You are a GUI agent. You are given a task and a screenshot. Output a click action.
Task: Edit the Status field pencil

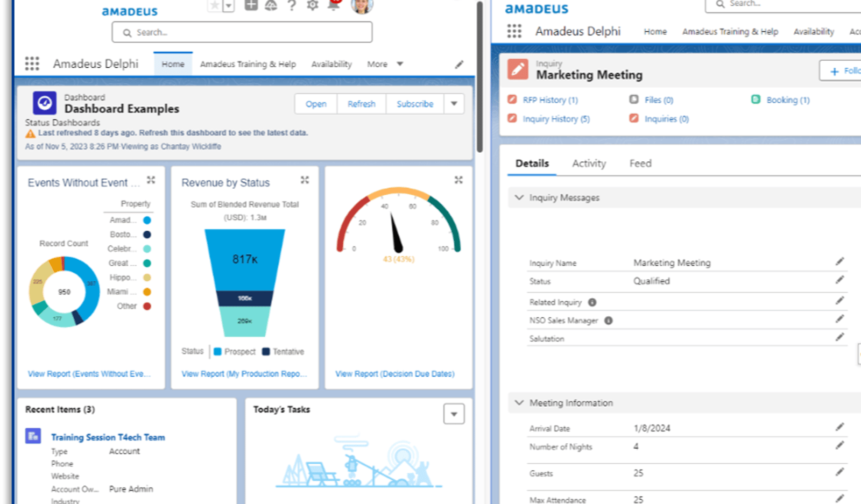[839, 280]
